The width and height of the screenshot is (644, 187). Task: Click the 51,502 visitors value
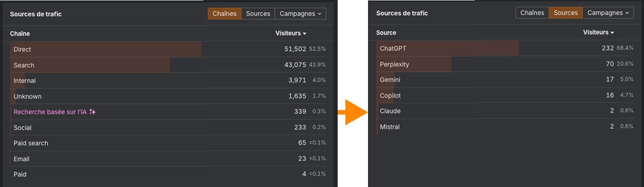tap(295, 49)
